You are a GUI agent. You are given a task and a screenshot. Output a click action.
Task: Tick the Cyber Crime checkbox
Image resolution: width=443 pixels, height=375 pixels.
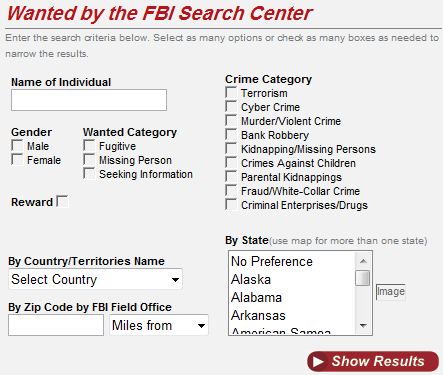tap(231, 107)
